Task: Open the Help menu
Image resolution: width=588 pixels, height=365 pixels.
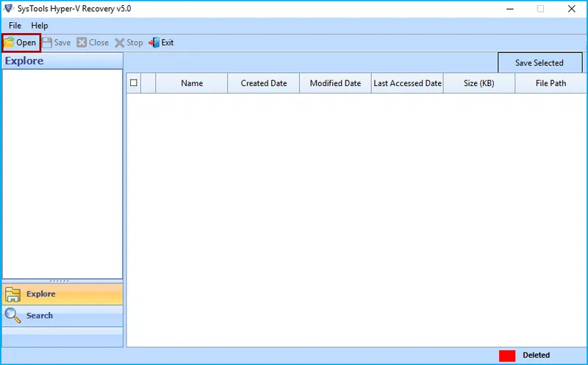Action: 39,26
